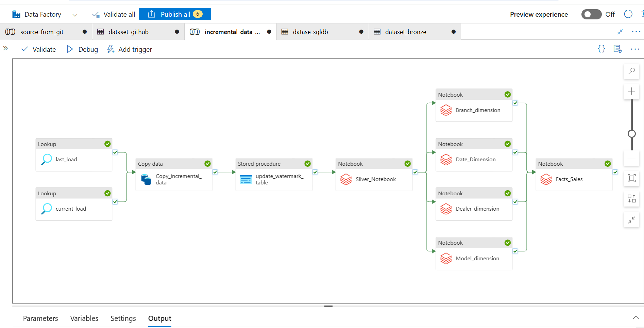Select the Dealer_dimension notebook icon

click(x=446, y=209)
